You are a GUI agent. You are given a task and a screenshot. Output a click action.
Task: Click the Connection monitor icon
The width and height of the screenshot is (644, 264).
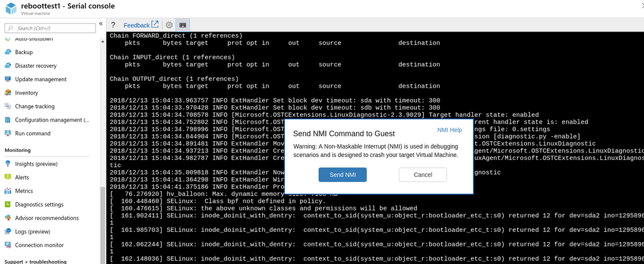[8, 245]
